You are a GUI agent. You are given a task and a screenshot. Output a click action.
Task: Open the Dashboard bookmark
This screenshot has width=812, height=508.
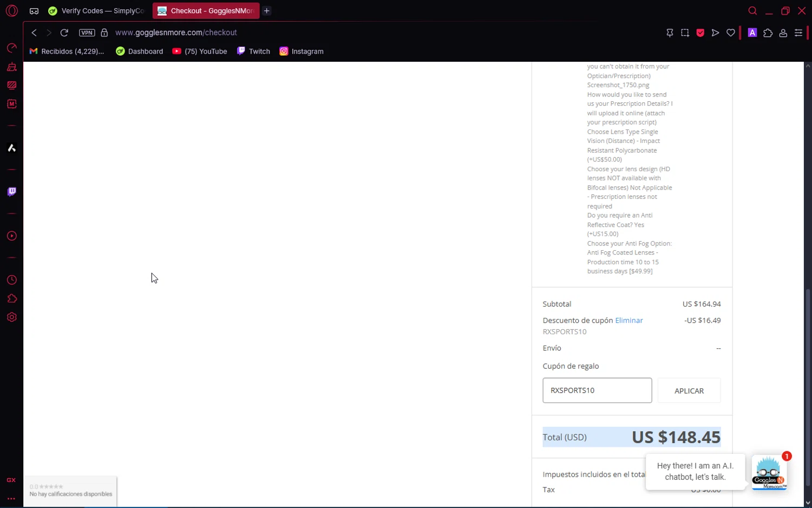click(x=140, y=51)
